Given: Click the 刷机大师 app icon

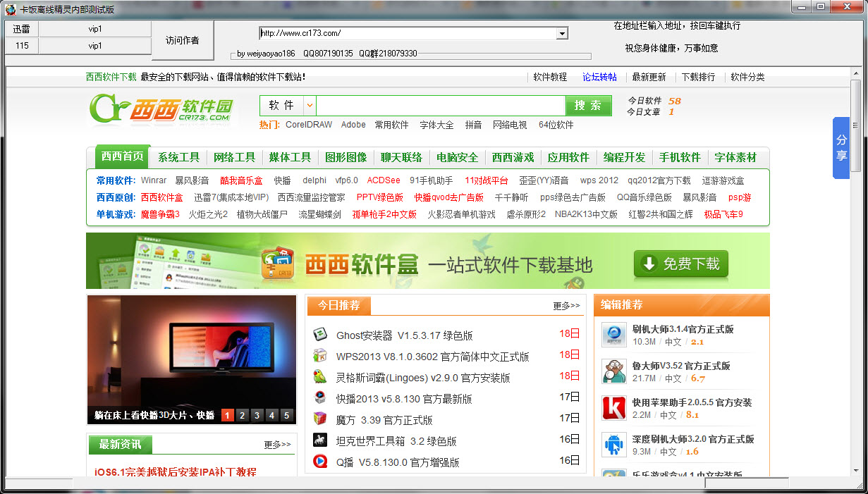Looking at the screenshot, I should coord(614,335).
